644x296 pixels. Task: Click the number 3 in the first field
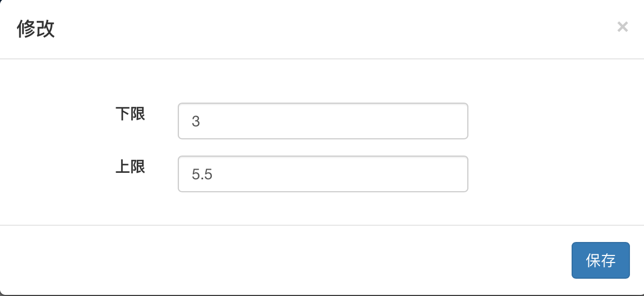point(196,122)
